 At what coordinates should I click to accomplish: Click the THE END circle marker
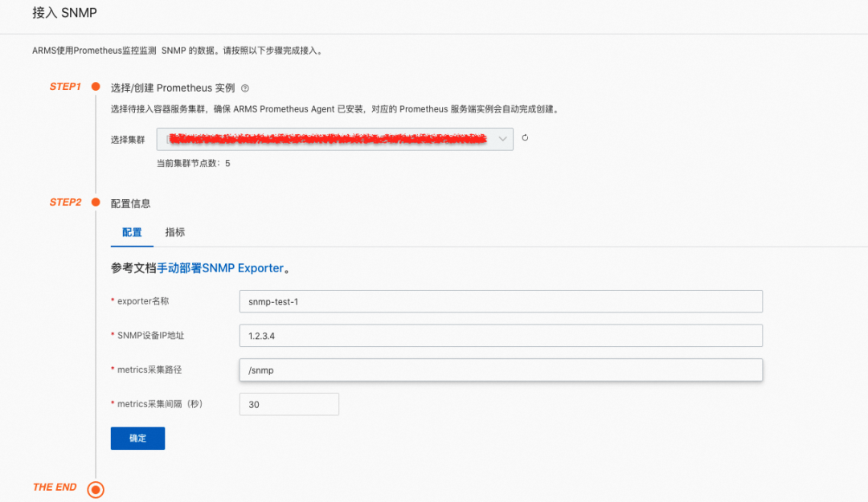[95, 488]
